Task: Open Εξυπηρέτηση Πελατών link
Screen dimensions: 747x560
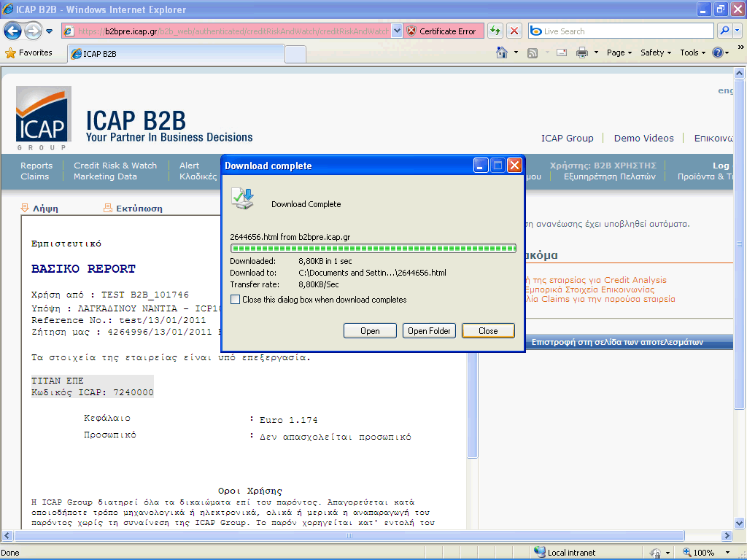Action: [x=609, y=176]
